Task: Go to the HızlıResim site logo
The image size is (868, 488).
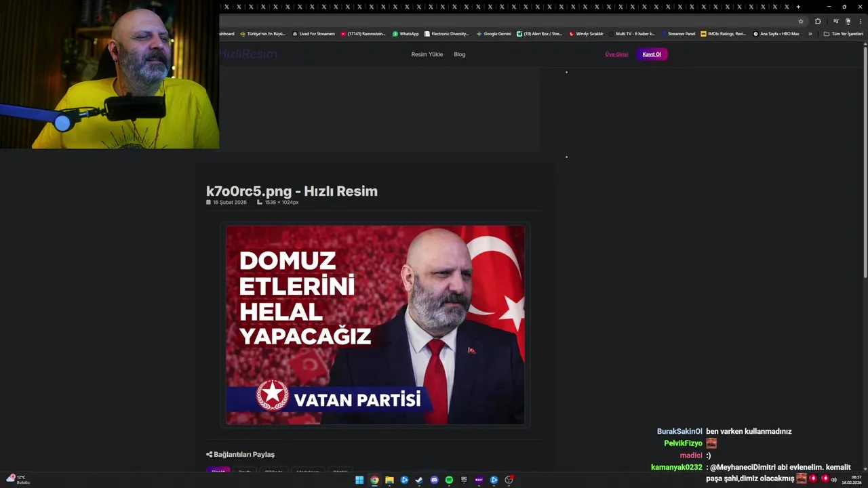Action: pyautogui.click(x=248, y=54)
